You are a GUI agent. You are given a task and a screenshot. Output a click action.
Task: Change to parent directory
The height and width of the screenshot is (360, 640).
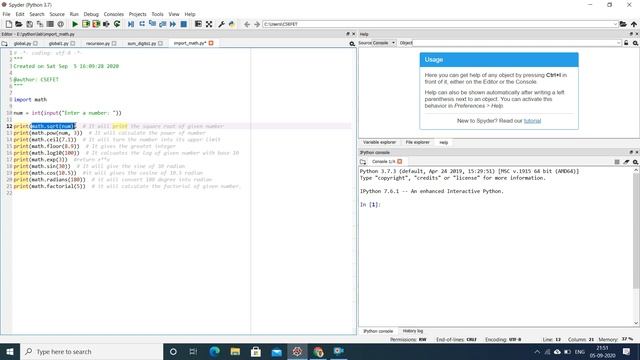tap(633, 24)
